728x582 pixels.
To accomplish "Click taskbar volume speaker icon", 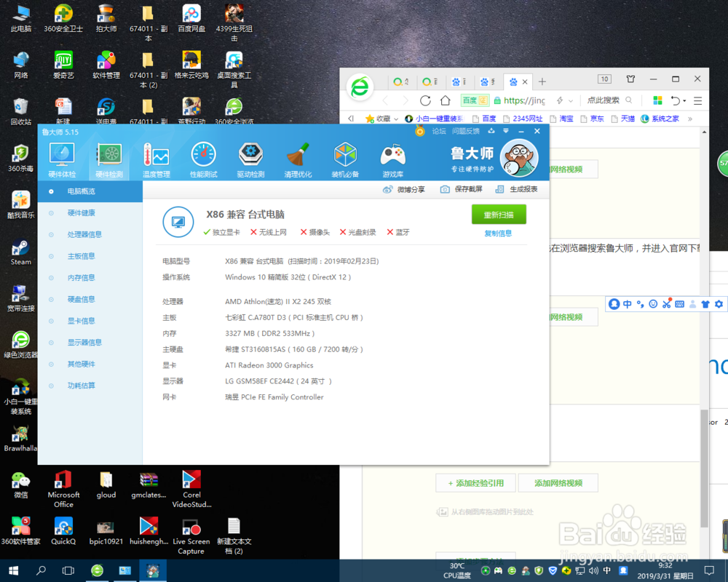I will (x=593, y=570).
